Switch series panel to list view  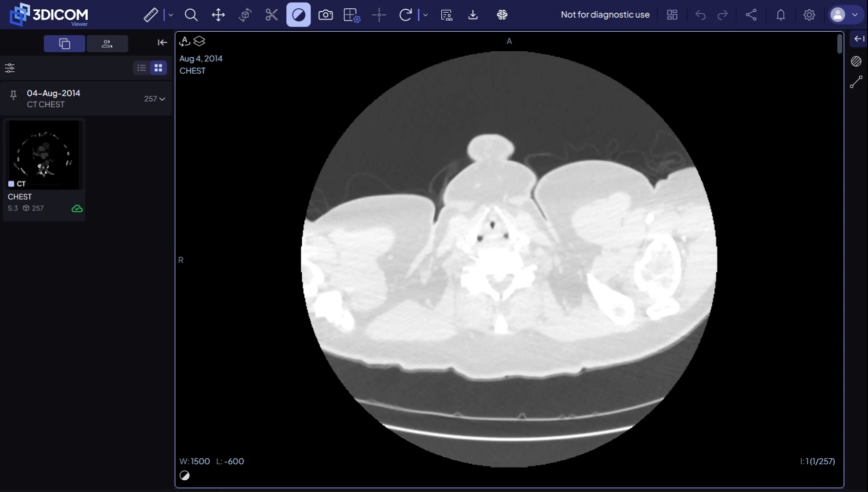pyautogui.click(x=141, y=68)
